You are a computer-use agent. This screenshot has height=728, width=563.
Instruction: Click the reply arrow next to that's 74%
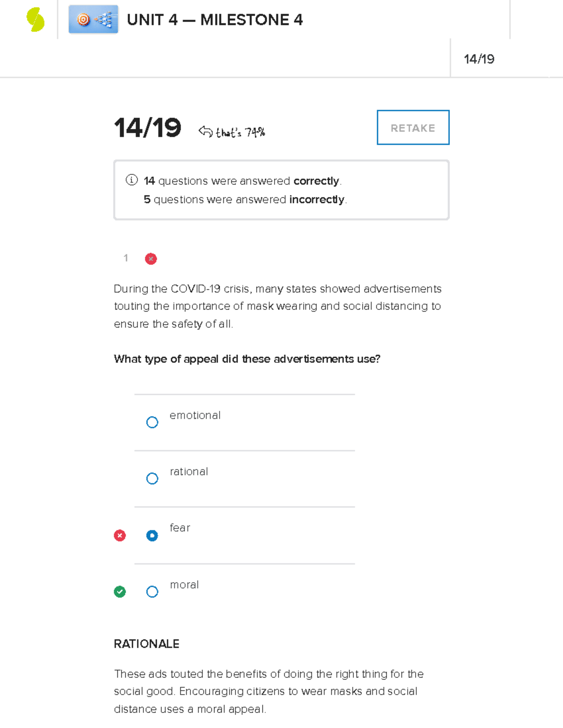[205, 131]
